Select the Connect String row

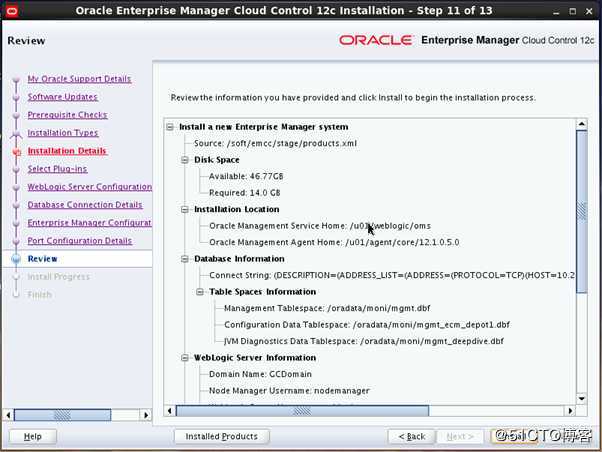tap(392, 275)
